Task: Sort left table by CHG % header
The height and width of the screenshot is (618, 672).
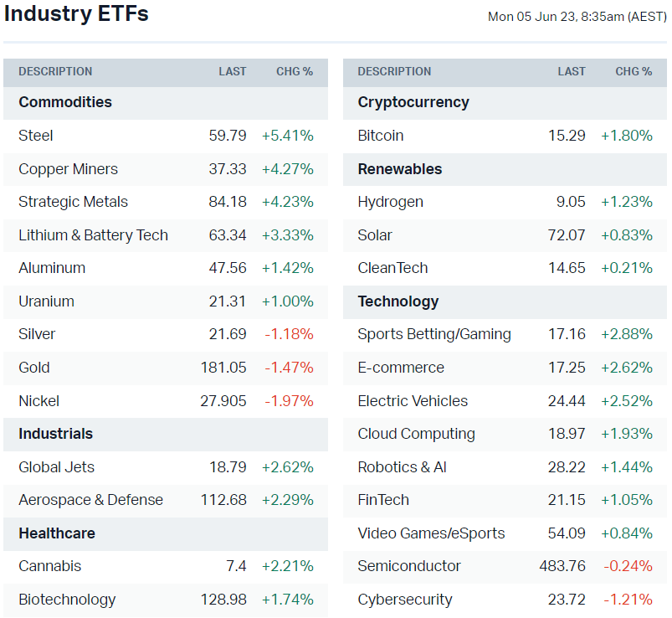Action: pyautogui.click(x=295, y=72)
